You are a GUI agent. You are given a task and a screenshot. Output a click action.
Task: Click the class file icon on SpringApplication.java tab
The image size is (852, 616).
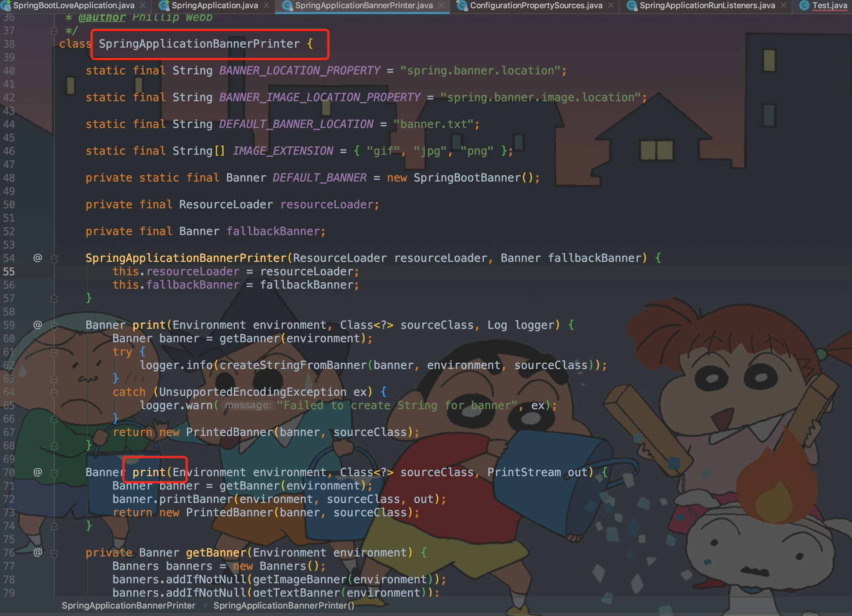[x=164, y=5]
